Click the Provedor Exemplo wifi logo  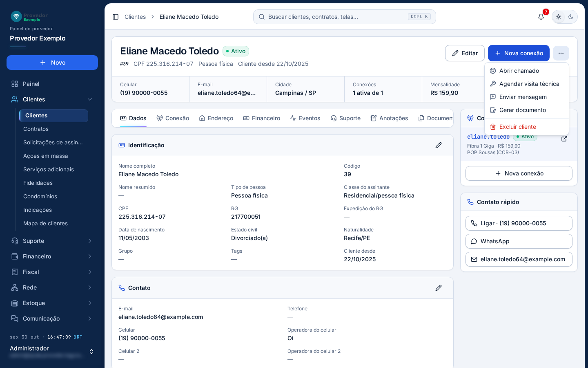point(16,16)
